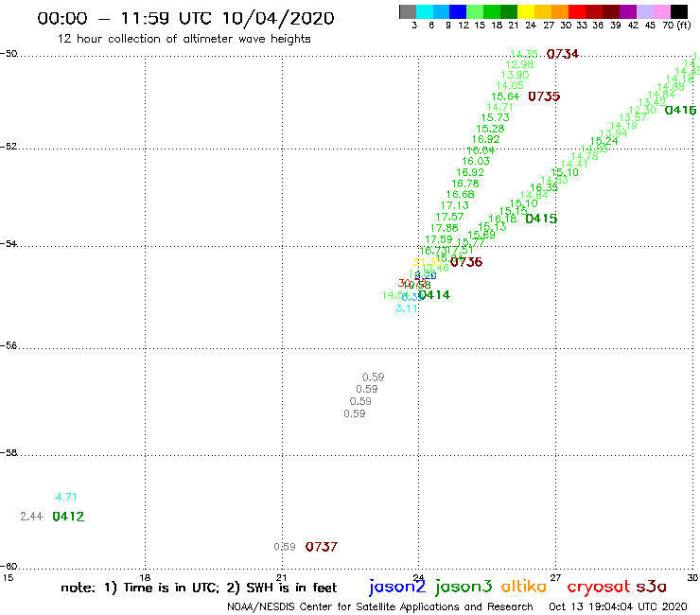The image size is (700, 615).
Task: Click the 16.03 wave height value
Action: click(x=476, y=161)
